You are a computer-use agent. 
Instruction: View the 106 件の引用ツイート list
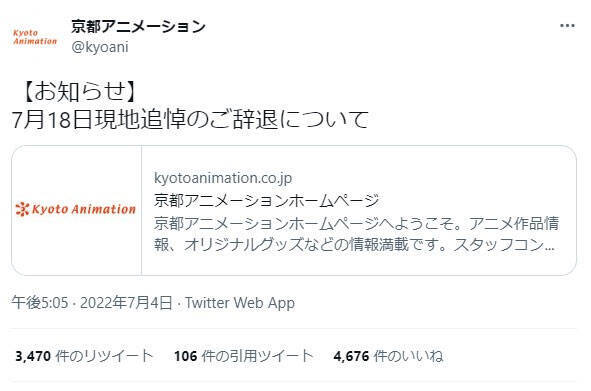click(x=243, y=356)
